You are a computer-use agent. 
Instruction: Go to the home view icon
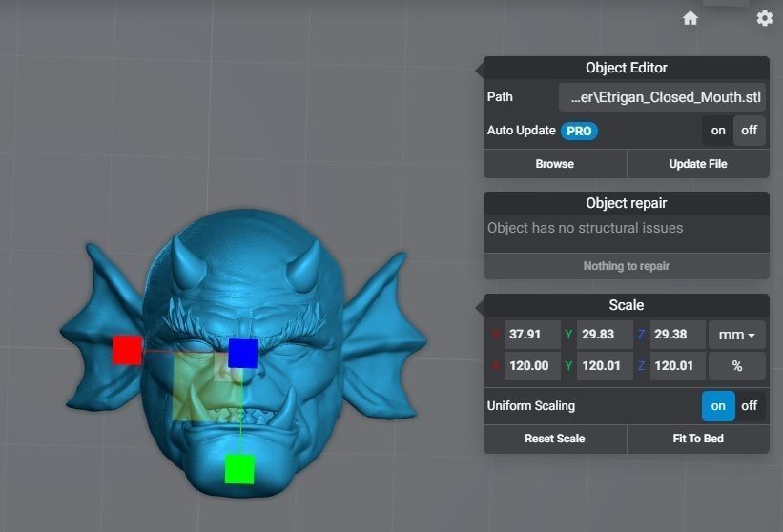point(690,18)
